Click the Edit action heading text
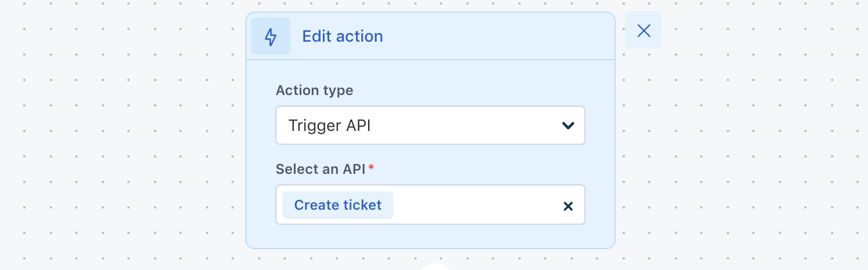The image size is (868, 270). point(343,37)
